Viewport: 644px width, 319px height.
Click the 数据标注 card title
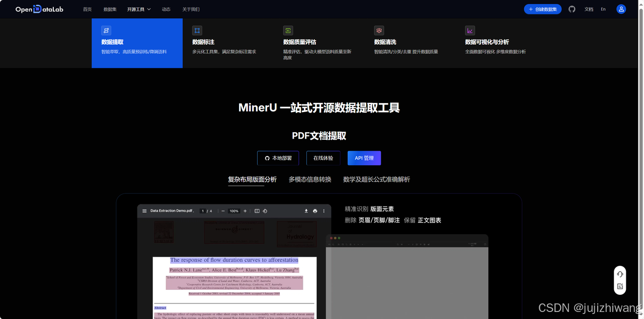tap(203, 42)
